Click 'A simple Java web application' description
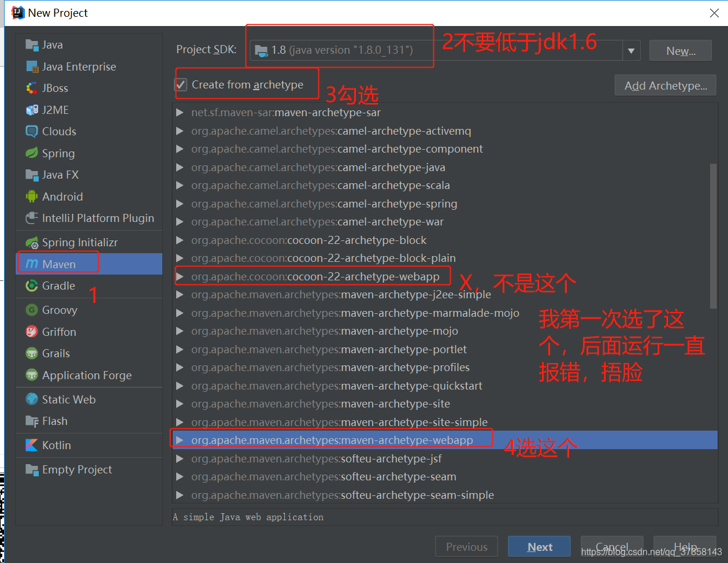Image resolution: width=728 pixels, height=563 pixels. pos(248,517)
